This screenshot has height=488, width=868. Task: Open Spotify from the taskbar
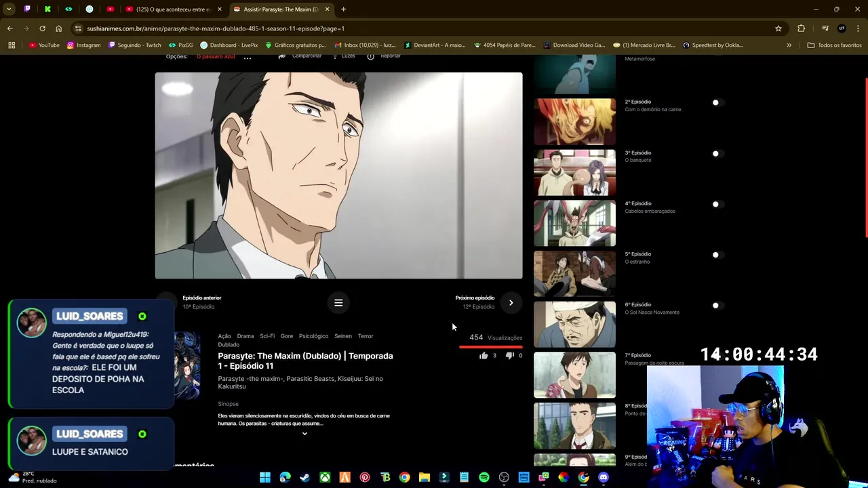tap(484, 477)
